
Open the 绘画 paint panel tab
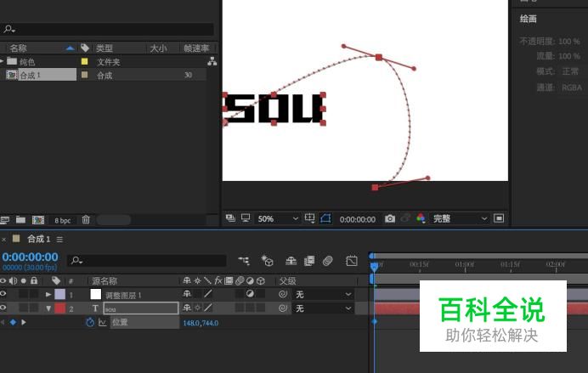tap(528, 19)
